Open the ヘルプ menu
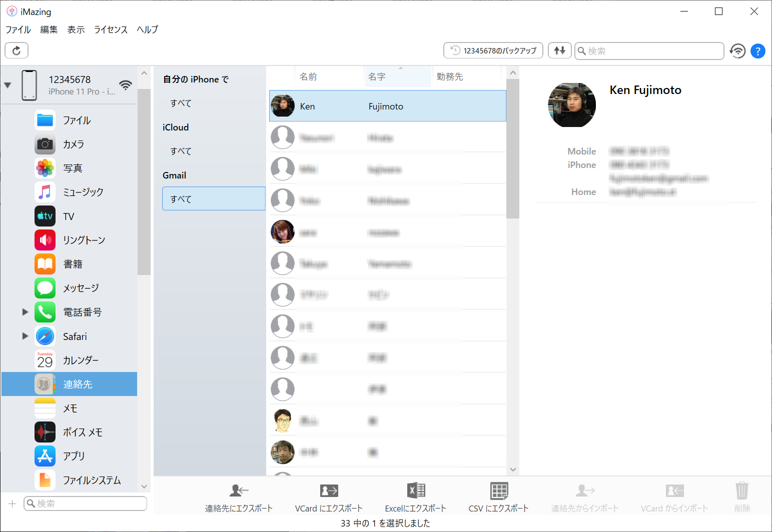The width and height of the screenshot is (772, 532). point(148,29)
